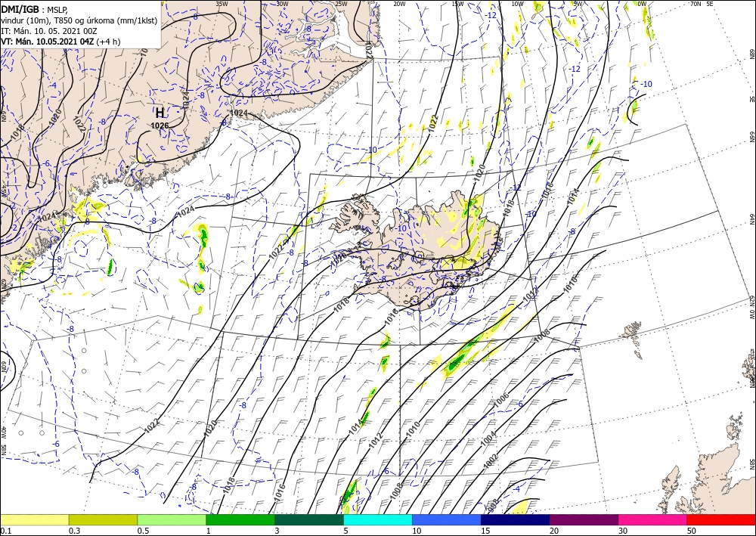
Task: Click the "15" legend scale value
Action: (485, 531)
